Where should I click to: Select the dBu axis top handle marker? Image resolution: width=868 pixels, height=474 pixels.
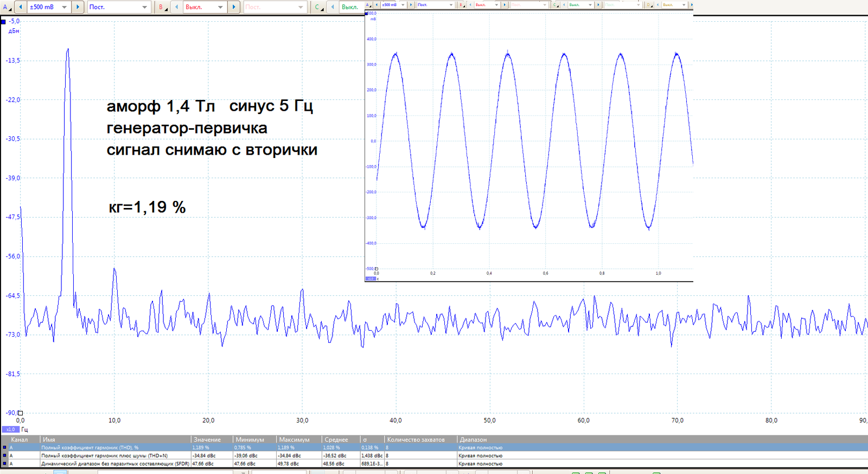point(3,22)
